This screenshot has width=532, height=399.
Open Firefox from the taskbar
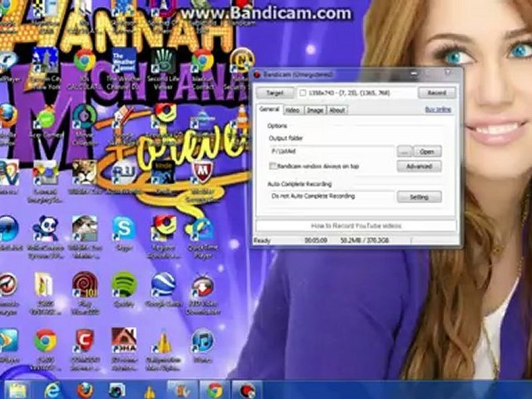pyautogui.click(x=84, y=390)
